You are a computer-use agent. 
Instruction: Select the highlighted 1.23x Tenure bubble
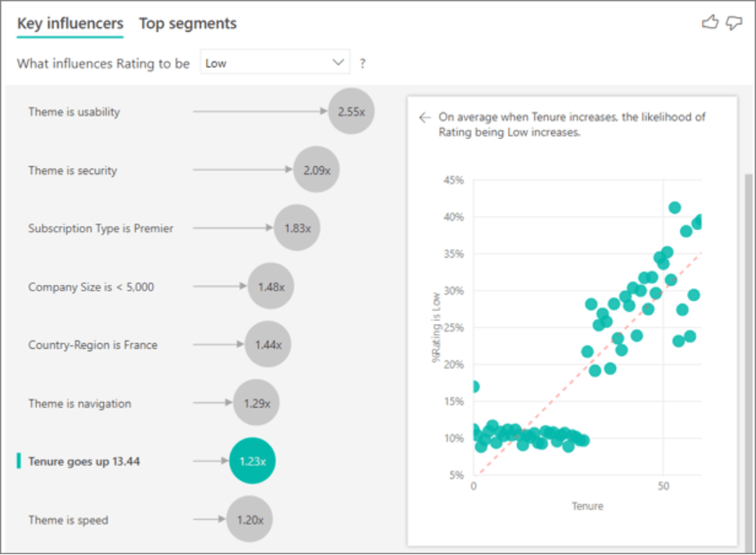pos(252,461)
